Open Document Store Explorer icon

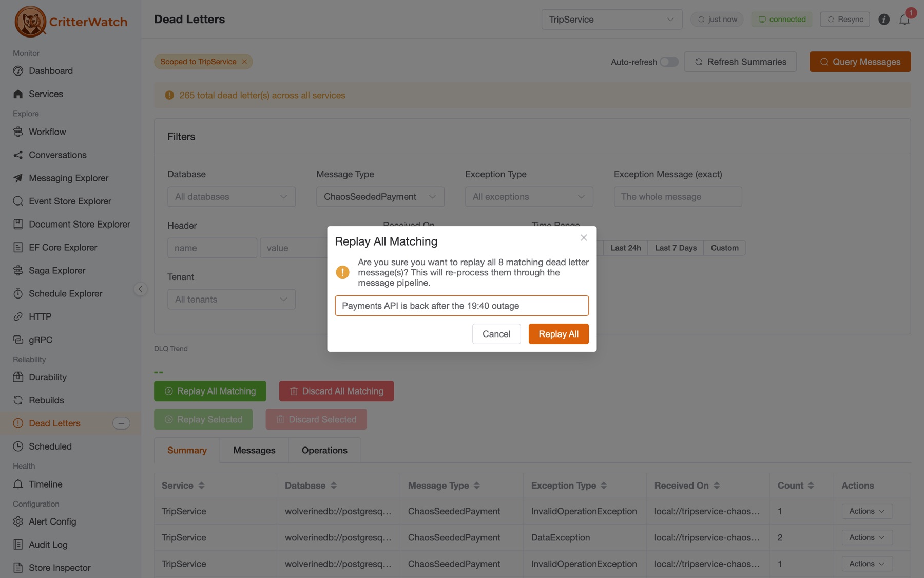[18, 225]
